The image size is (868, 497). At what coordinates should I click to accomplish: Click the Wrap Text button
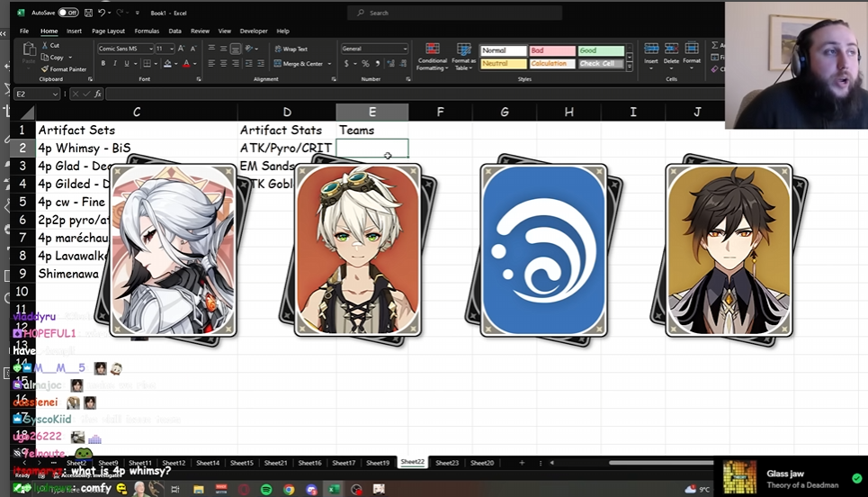point(291,49)
